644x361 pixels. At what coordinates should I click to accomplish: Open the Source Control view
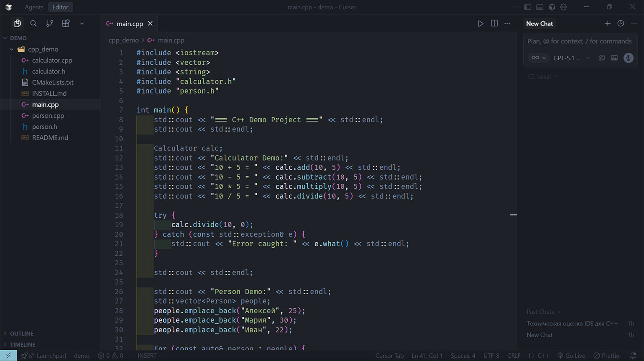pos(50,23)
